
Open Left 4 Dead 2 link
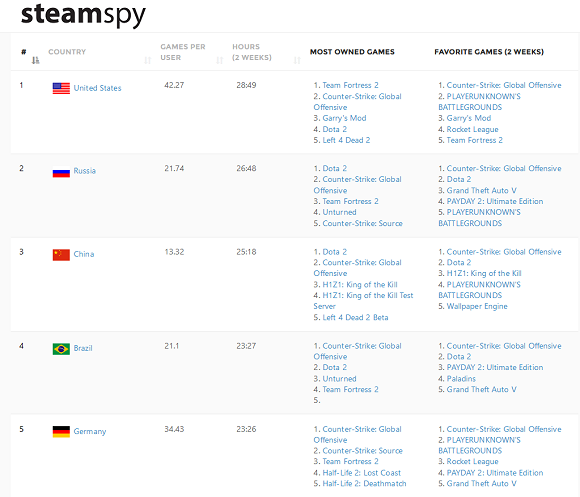click(346, 140)
